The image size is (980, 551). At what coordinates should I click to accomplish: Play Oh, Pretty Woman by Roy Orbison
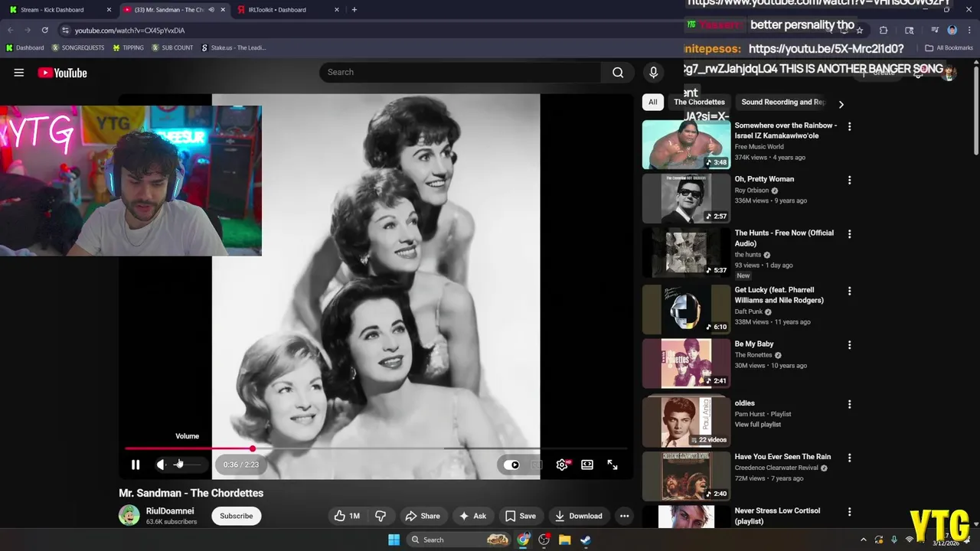[x=686, y=198]
